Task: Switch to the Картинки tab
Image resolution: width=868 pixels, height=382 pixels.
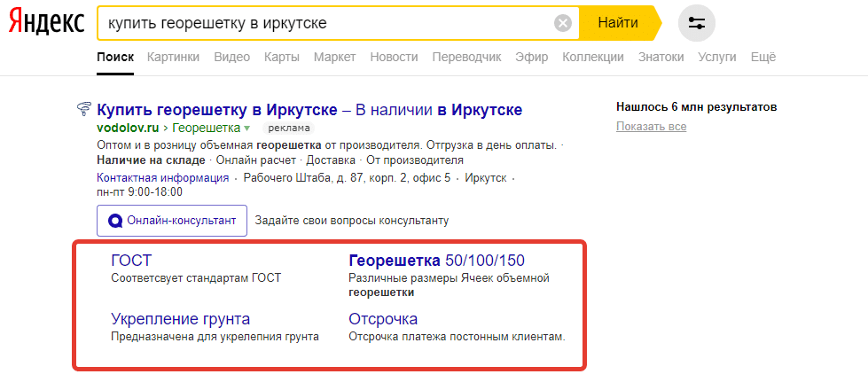Action: pos(173,57)
